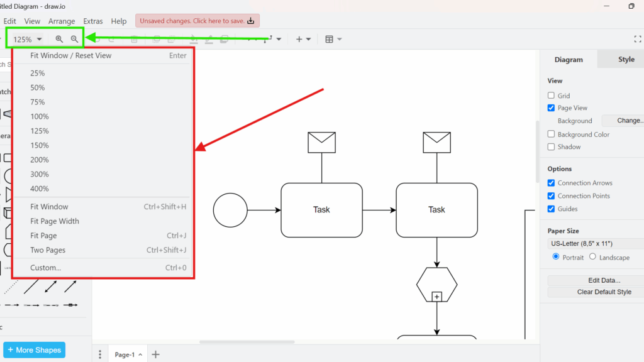Select the Landscape radio button
Image resolution: width=644 pixels, height=362 pixels.
(x=592, y=257)
